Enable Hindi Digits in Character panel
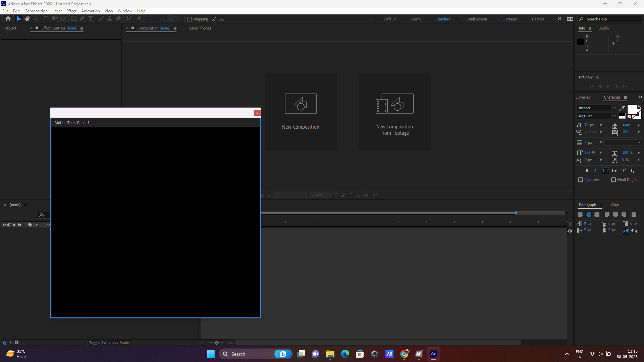644x362 pixels. point(613,180)
